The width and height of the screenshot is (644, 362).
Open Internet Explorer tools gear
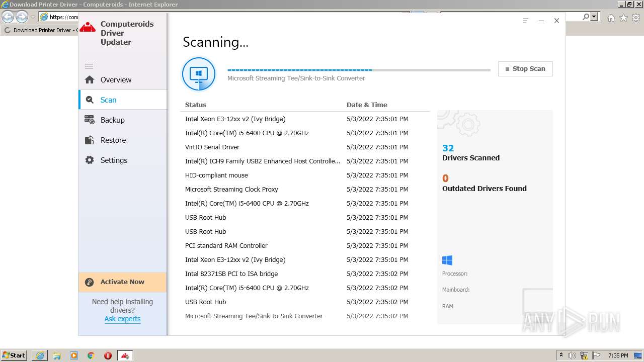click(636, 18)
